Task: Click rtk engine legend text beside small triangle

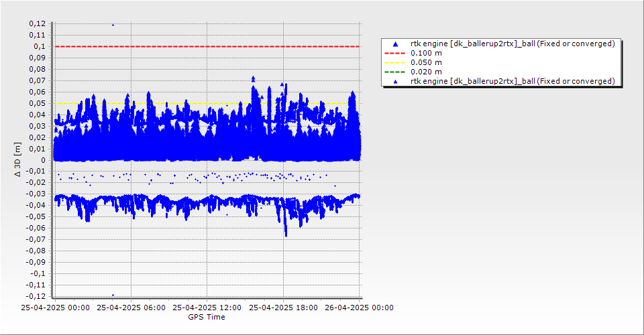Action: point(513,81)
